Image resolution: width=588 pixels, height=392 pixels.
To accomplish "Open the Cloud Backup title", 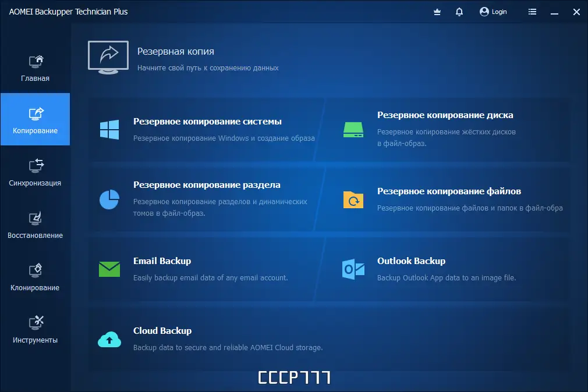I will [x=162, y=330].
